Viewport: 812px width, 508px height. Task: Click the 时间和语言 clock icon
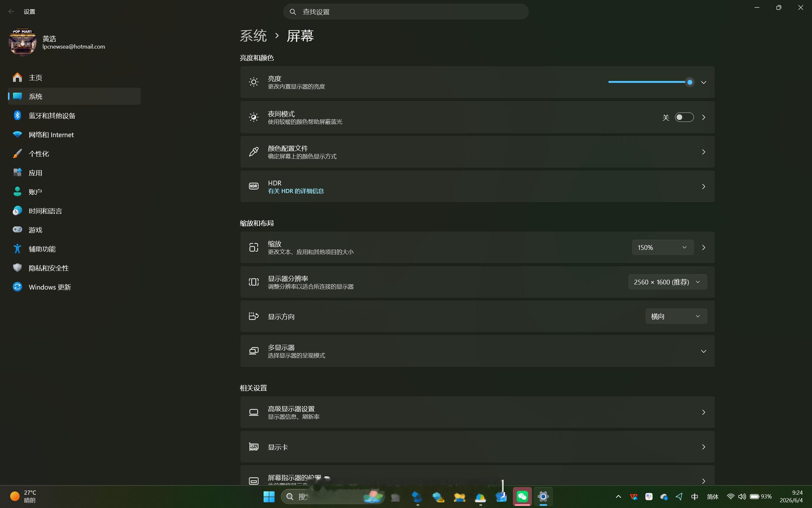click(17, 211)
